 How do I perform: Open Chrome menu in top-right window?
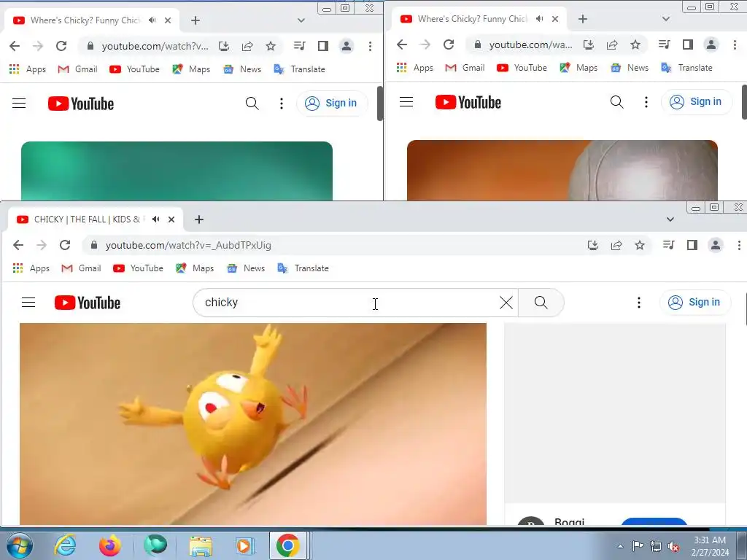(x=735, y=44)
